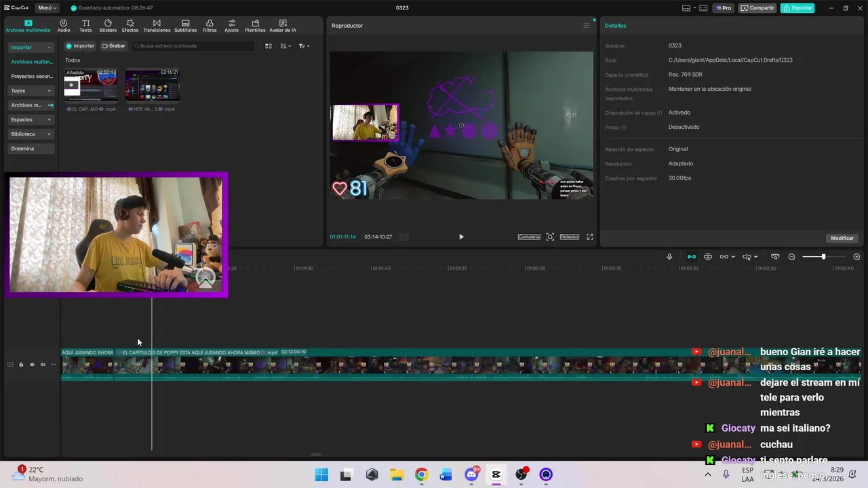The height and width of the screenshot is (488, 868).
Task: Open the Windows Start menu
Action: 321,474
